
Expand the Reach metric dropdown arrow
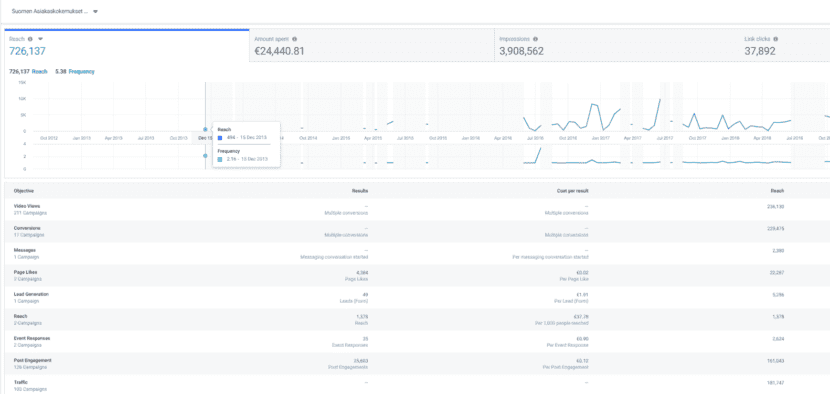[40, 39]
